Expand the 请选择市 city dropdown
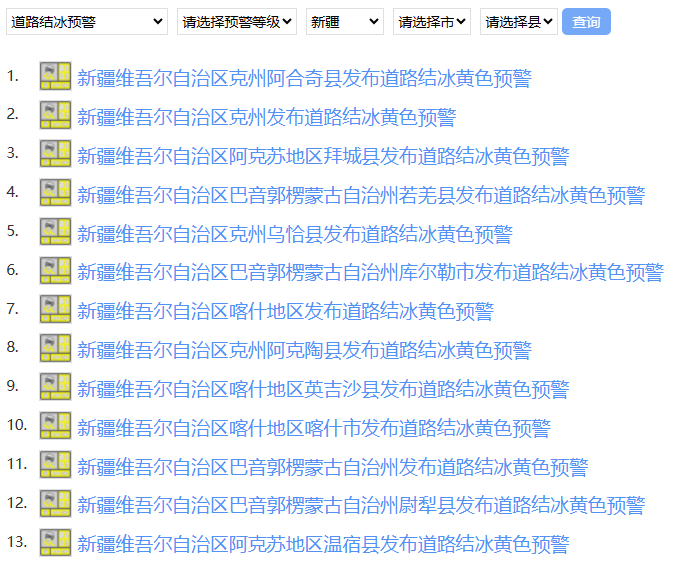 pyautogui.click(x=431, y=21)
